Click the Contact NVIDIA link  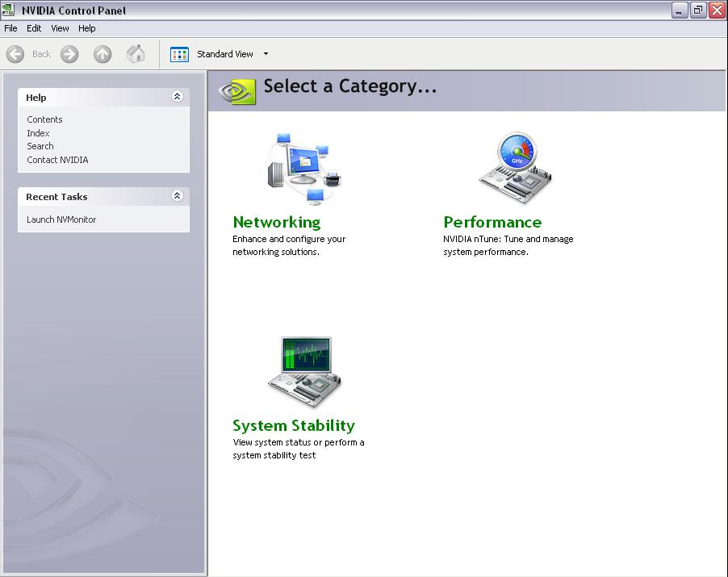point(57,160)
